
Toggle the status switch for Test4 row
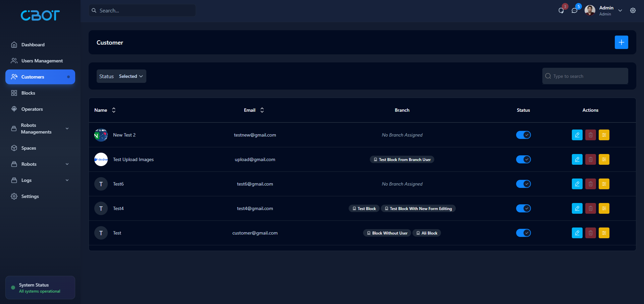(x=523, y=208)
